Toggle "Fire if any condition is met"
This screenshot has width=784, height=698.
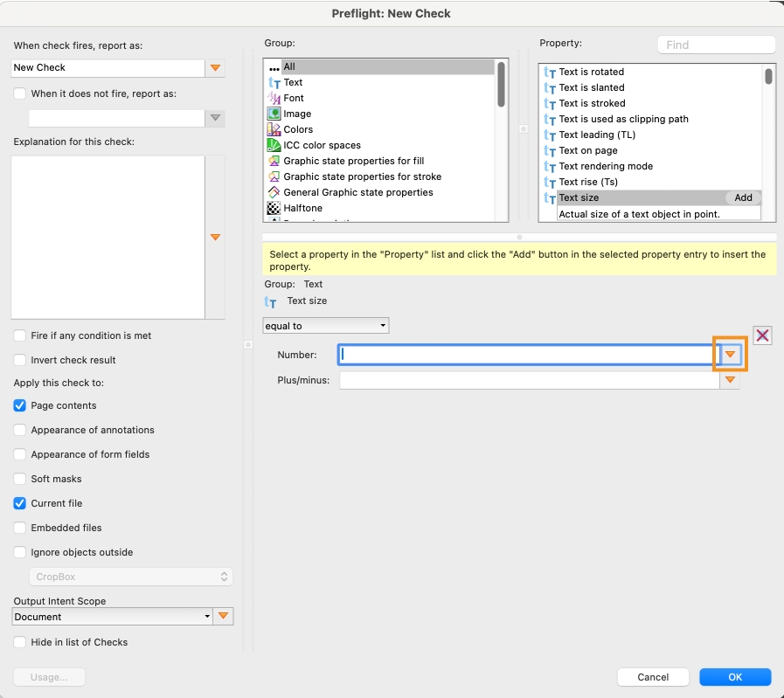[19, 335]
